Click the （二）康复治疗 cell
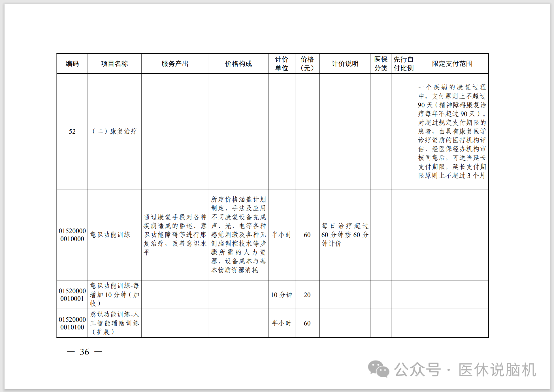Viewport: 554px width, 392px height. click(114, 131)
